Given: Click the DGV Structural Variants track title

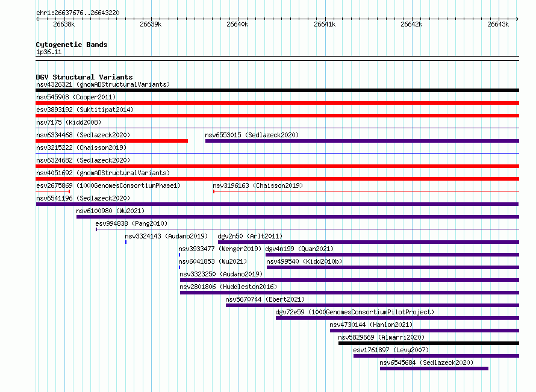Looking at the screenshot, I should 84,77.
